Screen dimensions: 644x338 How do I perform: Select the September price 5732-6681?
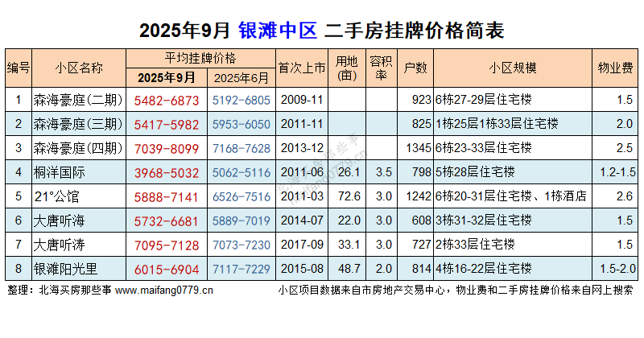pyautogui.click(x=167, y=222)
